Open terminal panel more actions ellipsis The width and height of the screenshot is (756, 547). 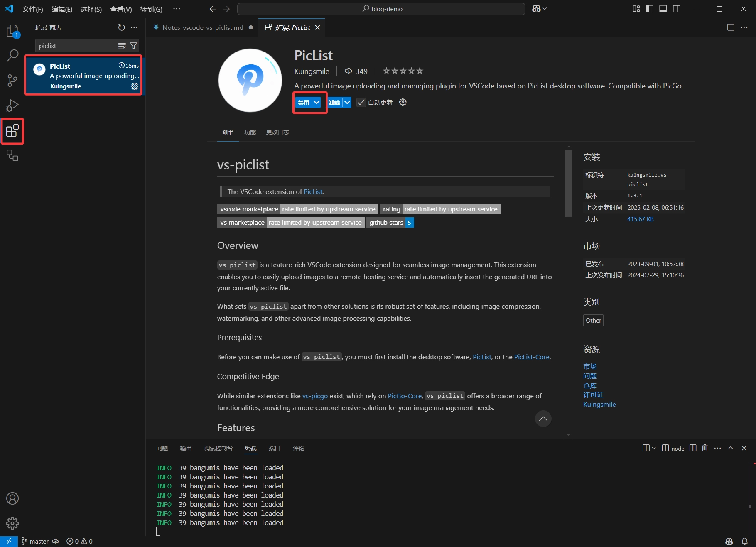(x=718, y=448)
